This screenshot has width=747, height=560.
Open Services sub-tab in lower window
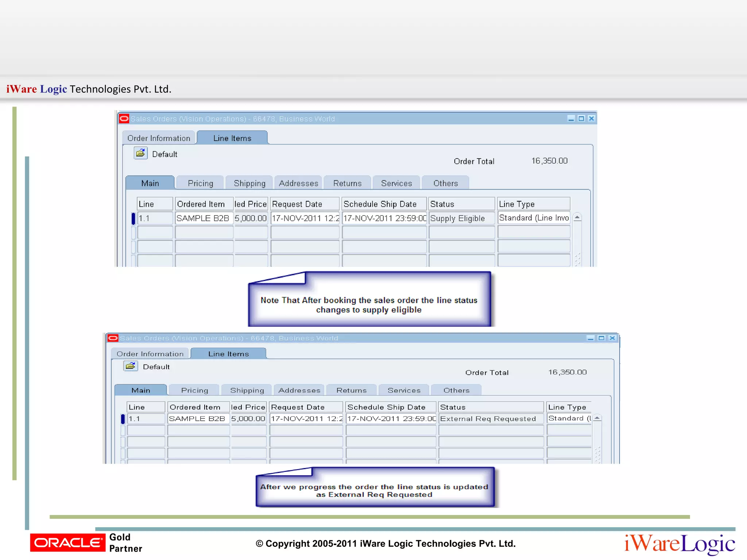[x=404, y=390]
